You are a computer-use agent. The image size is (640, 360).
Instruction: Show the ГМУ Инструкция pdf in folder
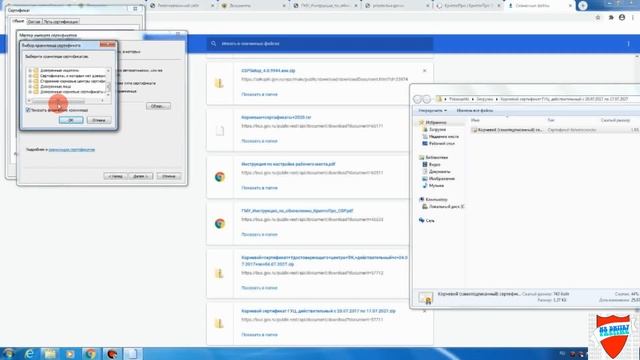point(259,234)
